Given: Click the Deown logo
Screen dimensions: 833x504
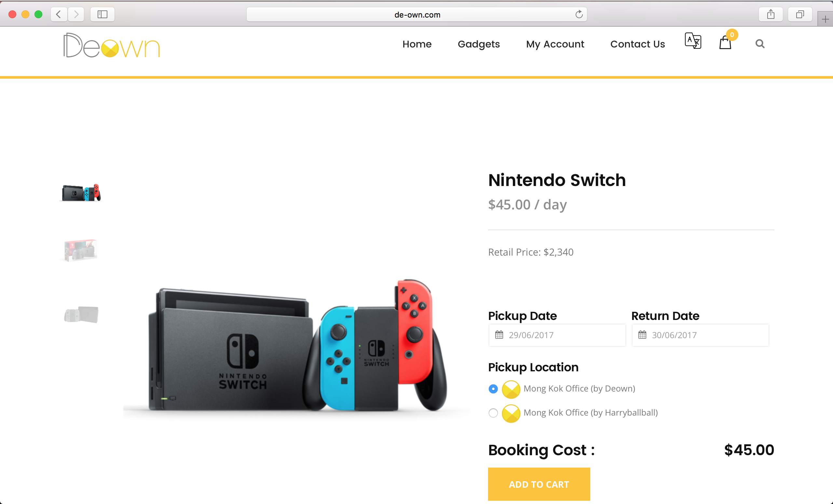Looking at the screenshot, I should pyautogui.click(x=111, y=46).
